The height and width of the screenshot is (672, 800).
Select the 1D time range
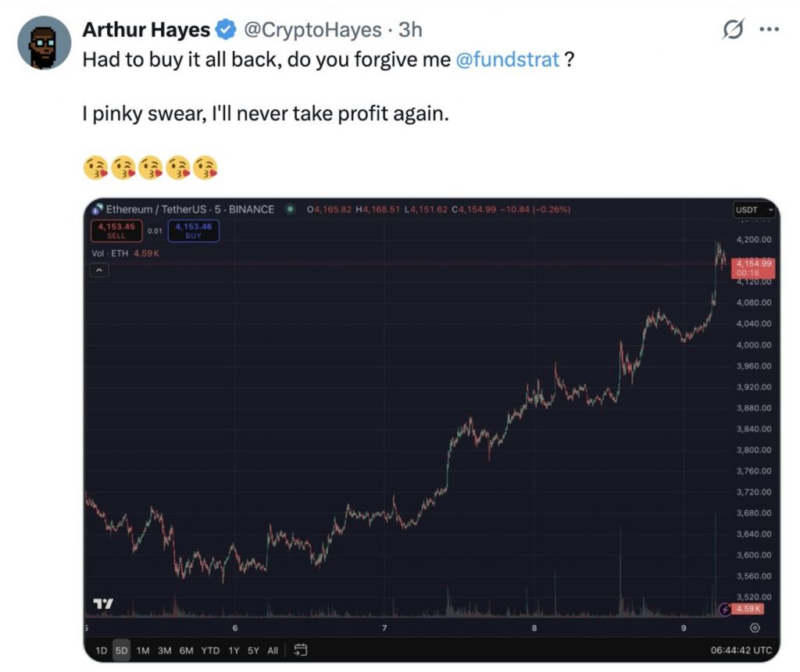coord(102,650)
